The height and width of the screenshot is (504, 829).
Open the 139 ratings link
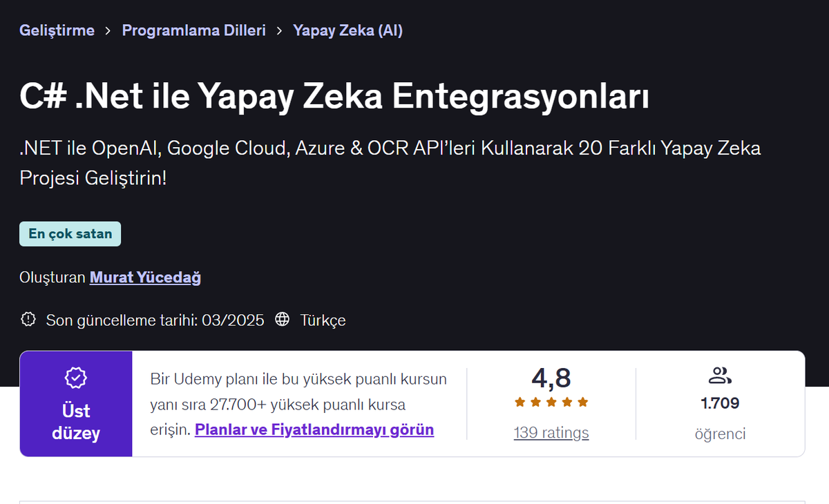(x=551, y=433)
